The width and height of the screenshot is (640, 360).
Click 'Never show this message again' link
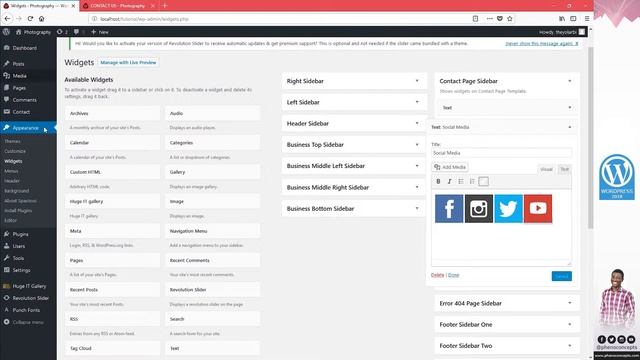tap(542, 43)
